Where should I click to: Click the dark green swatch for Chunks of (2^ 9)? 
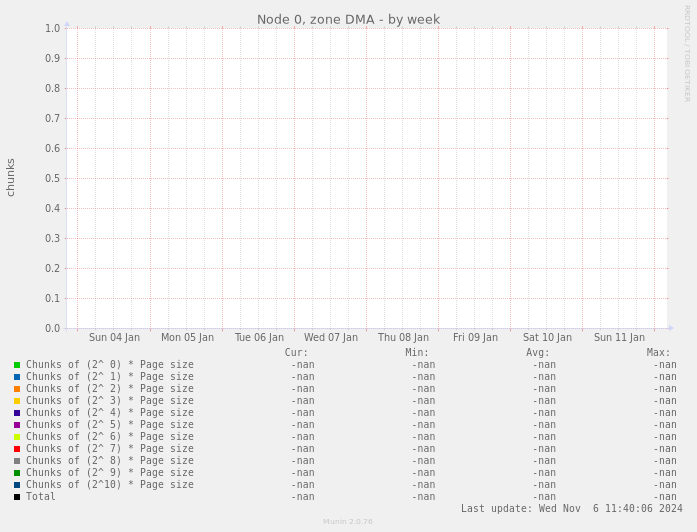pyautogui.click(x=17, y=473)
